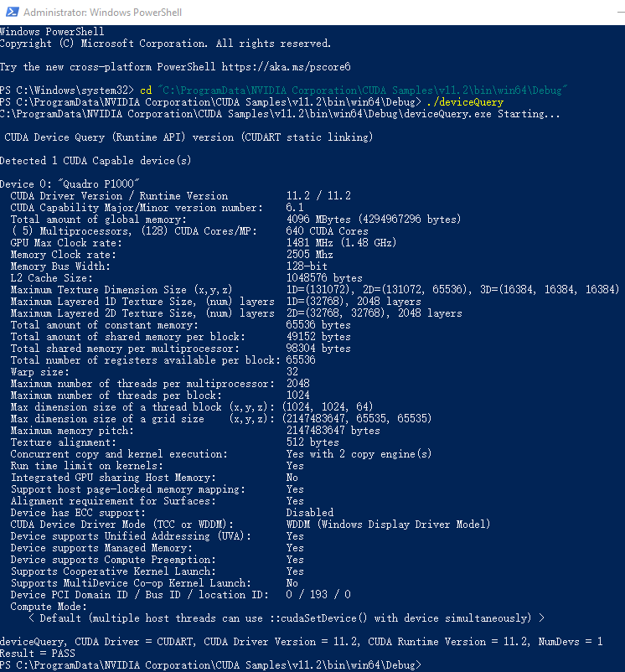Click the Administrator: Windows PowerShell title text

click(x=102, y=13)
